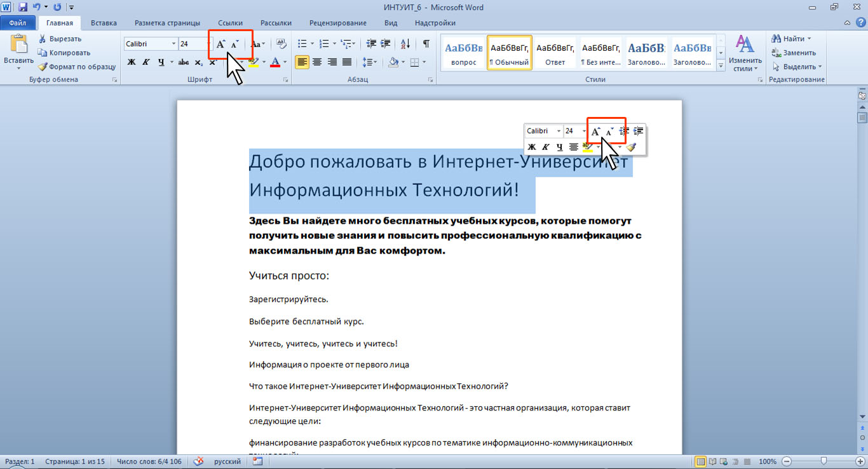Image resolution: width=868 pixels, height=469 pixels.
Task: Switch to the Вставка tab
Action: tap(104, 23)
